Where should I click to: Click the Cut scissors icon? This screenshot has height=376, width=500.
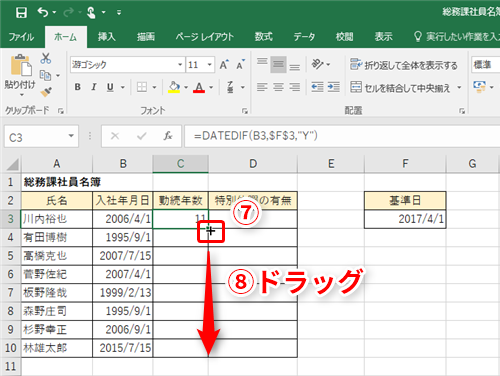(x=46, y=58)
